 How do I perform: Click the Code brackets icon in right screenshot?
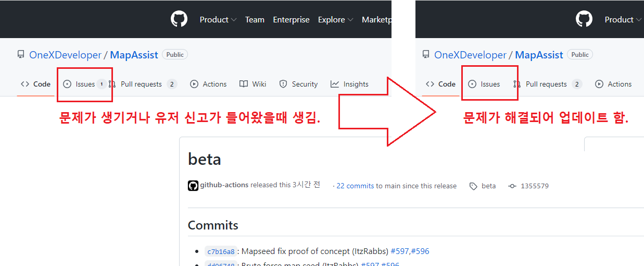coord(430,84)
